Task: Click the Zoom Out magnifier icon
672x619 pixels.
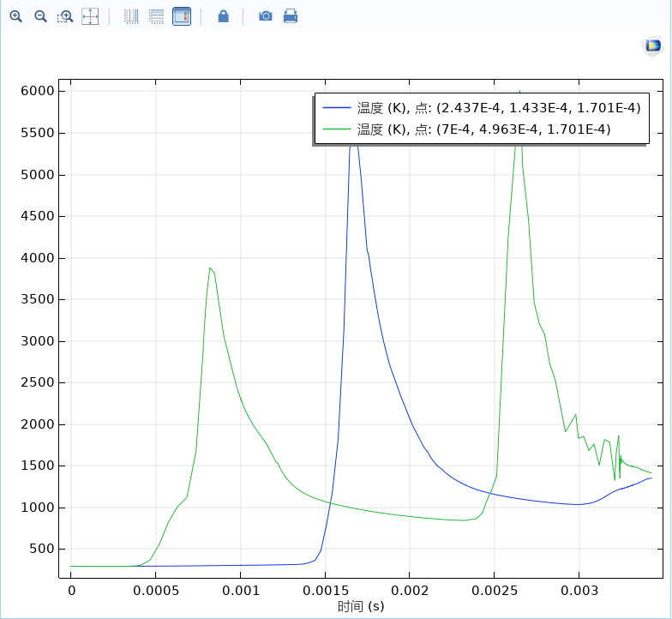Action: point(40,16)
